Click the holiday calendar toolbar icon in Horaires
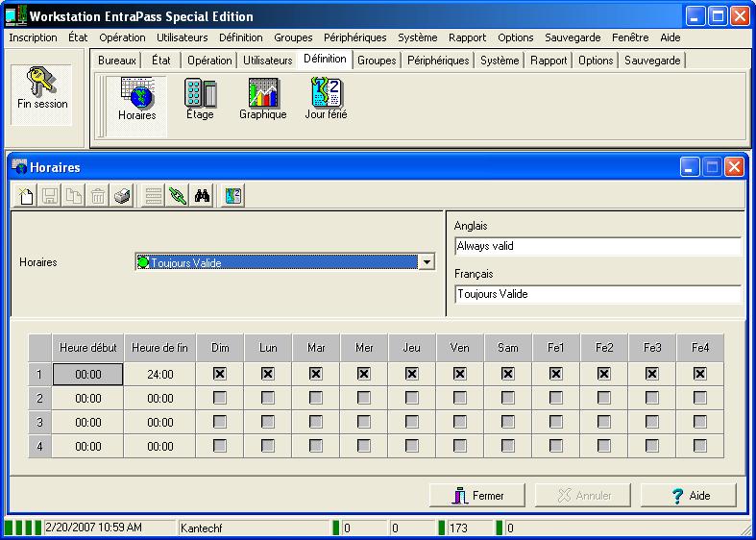 pos(233,196)
